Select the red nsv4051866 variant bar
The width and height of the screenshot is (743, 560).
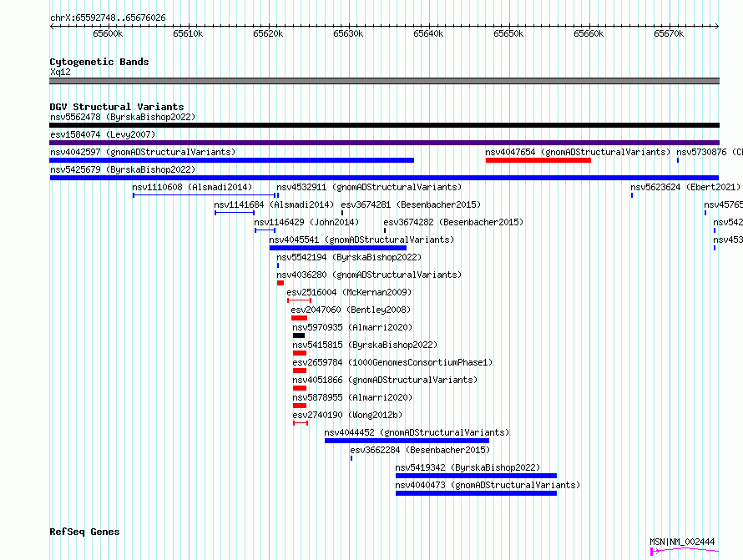pos(300,388)
